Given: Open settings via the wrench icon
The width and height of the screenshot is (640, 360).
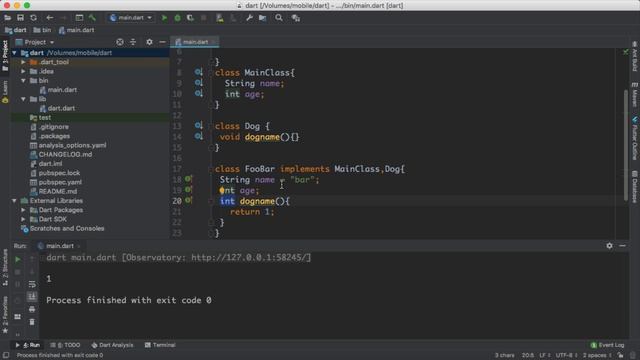Looking at the screenshot, I should pos(249,18).
